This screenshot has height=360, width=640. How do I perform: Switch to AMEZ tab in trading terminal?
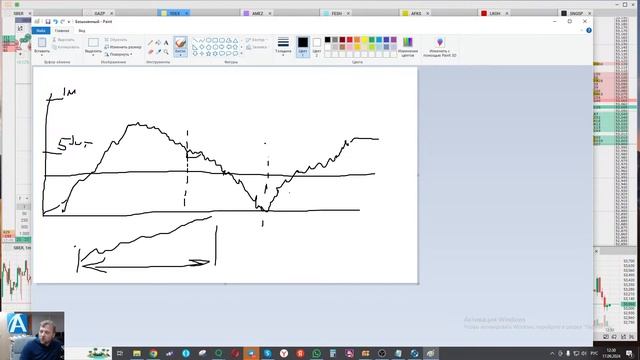(258, 13)
